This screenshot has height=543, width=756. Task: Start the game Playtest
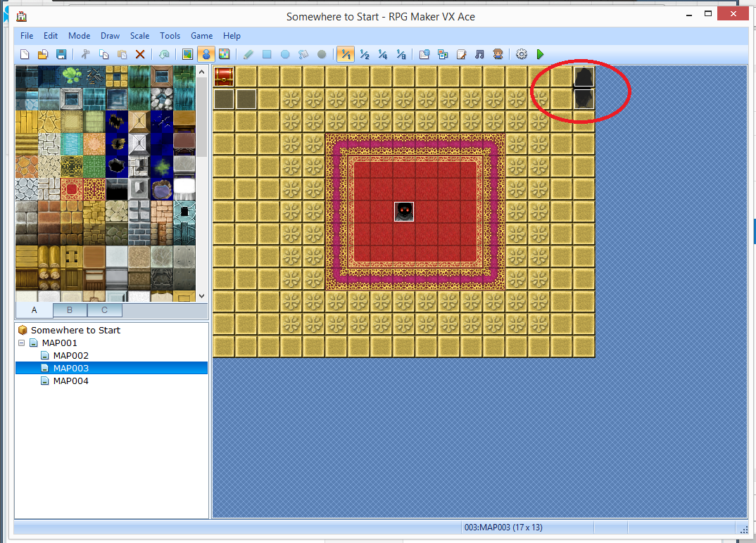click(x=541, y=54)
